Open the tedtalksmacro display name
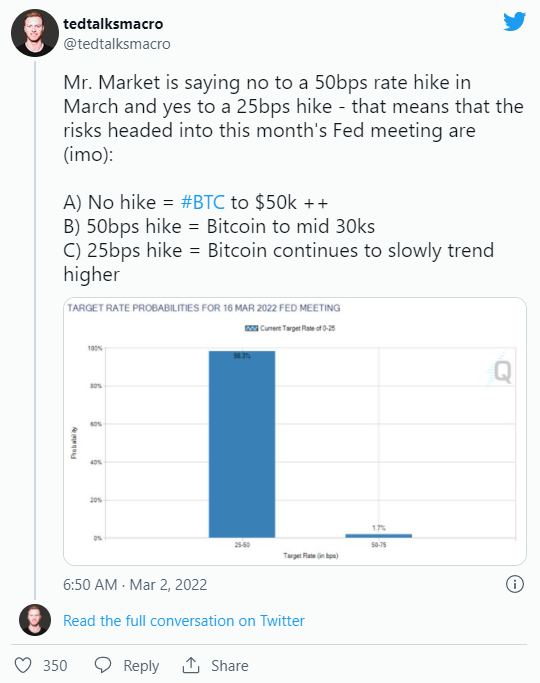 (x=113, y=24)
